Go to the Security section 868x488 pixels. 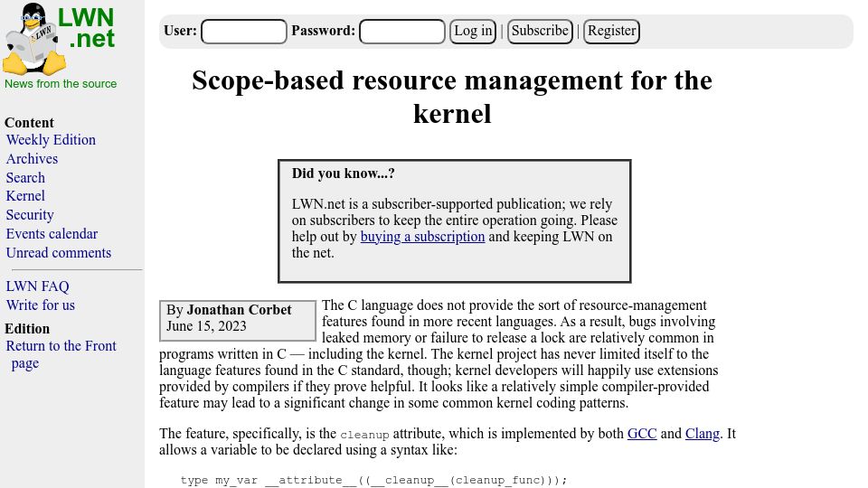coord(30,215)
